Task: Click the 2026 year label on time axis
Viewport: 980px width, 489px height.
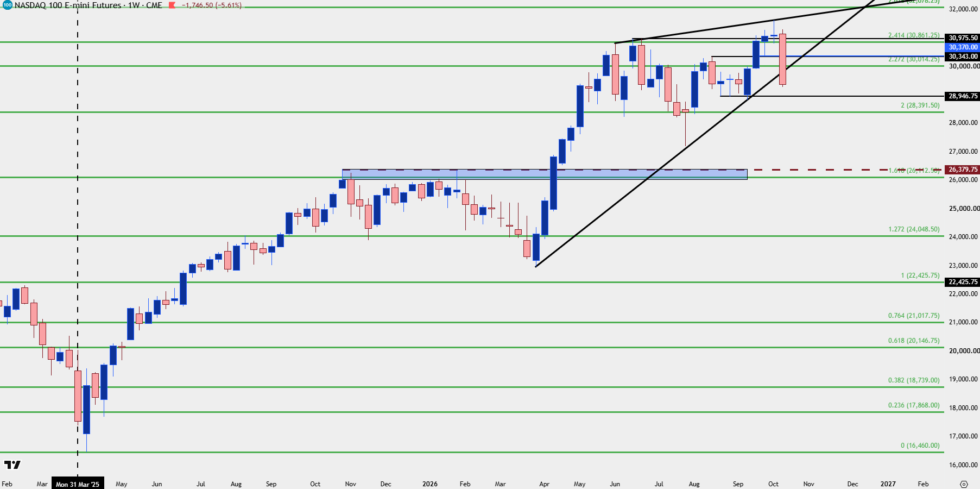Action: 430,484
